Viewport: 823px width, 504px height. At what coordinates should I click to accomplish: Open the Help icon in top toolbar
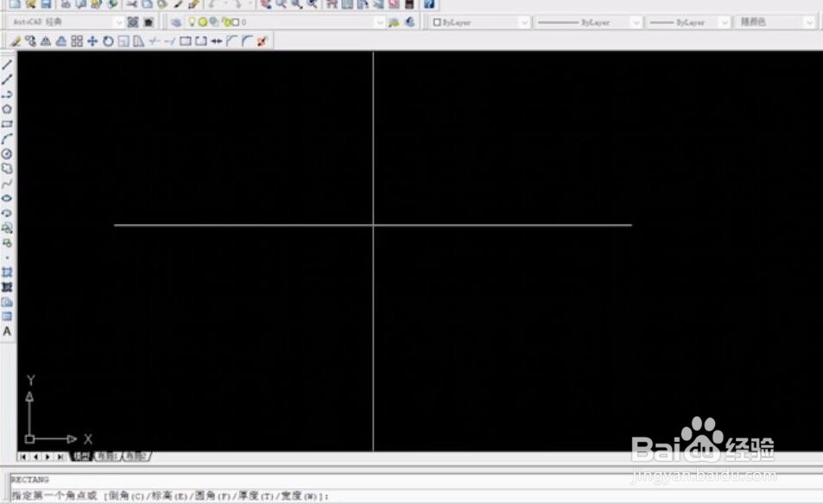coord(429,4)
